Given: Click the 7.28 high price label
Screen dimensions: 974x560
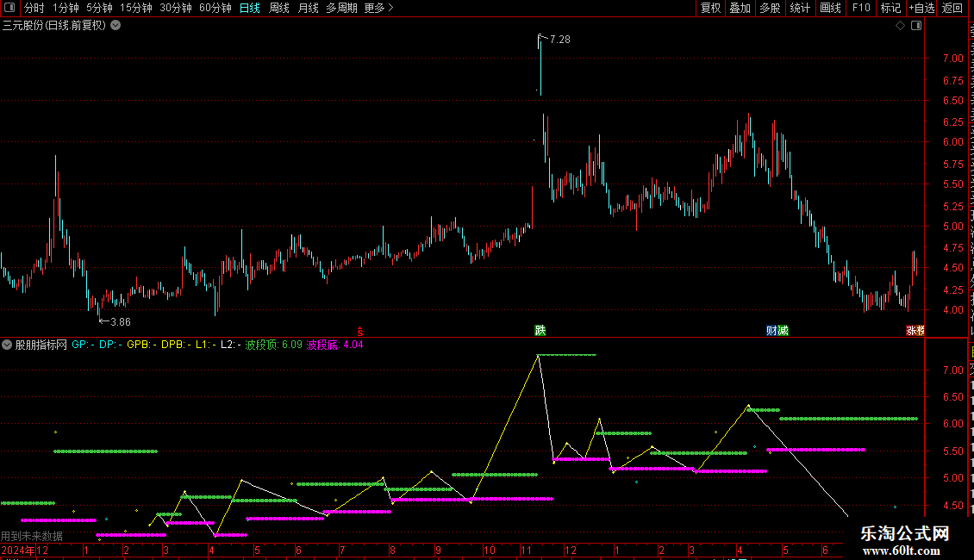Looking at the screenshot, I should 559,40.
